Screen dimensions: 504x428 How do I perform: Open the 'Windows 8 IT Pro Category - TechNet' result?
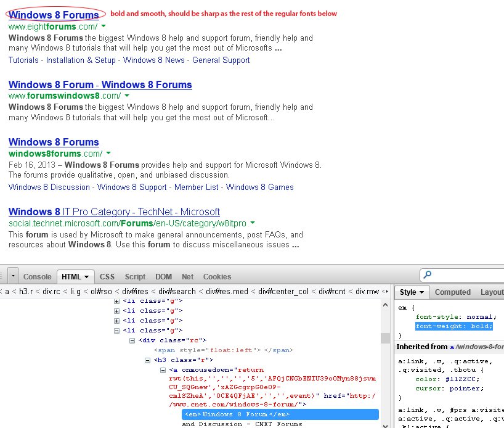(x=114, y=212)
